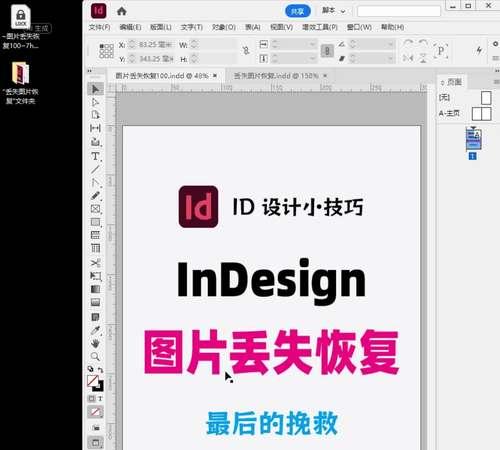Image resolution: width=500 pixels, height=450 pixels.
Task: Toggle formatting affects container button
Action: click(92, 398)
